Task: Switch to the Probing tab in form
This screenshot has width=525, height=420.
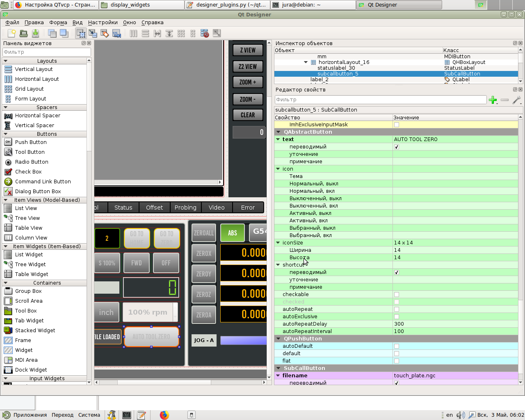Action: [185, 208]
